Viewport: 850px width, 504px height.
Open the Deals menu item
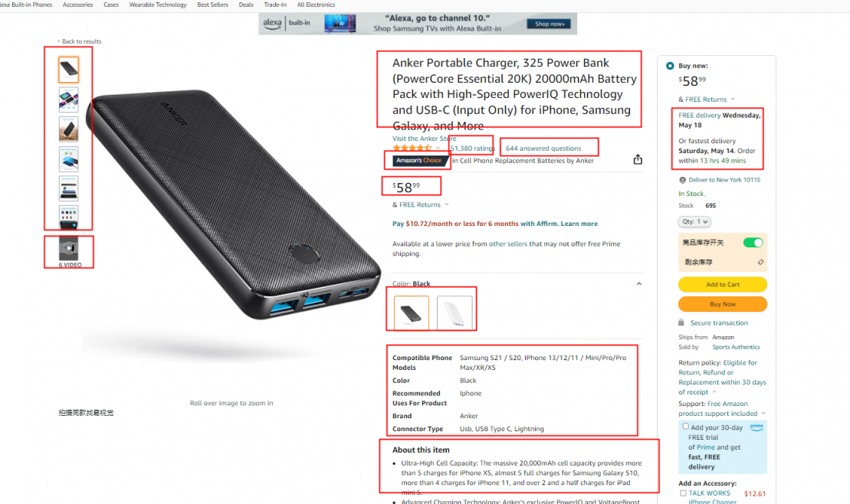click(246, 5)
